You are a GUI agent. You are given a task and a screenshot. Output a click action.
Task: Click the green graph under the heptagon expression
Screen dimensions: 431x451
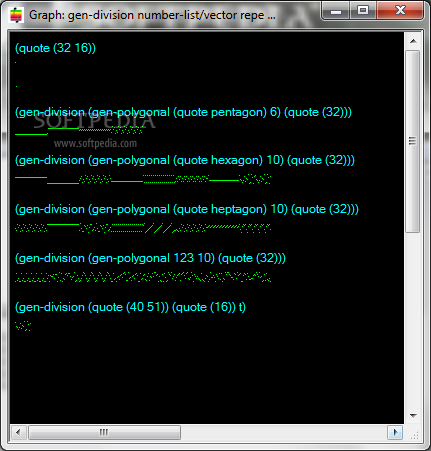tap(143, 228)
